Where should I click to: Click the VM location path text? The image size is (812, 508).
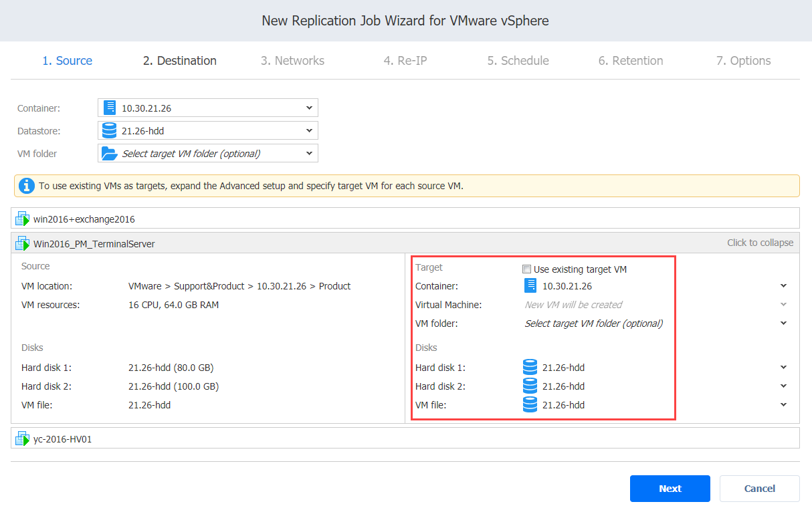coord(239,286)
